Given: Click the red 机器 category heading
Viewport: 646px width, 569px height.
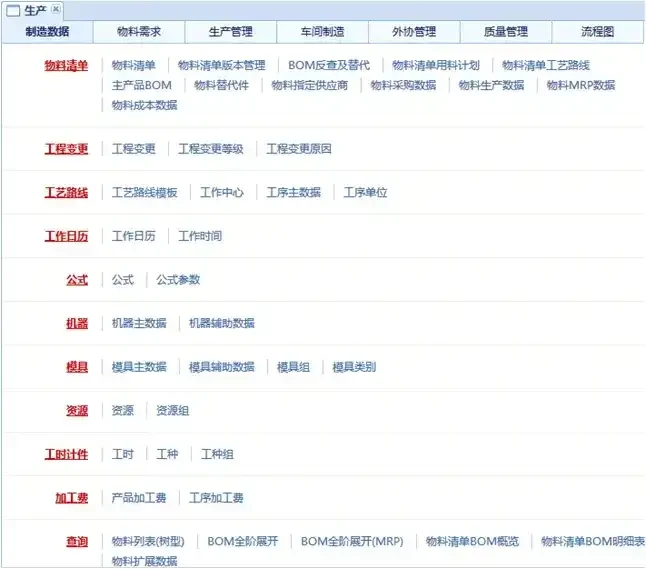Looking at the screenshot, I should 77,323.
